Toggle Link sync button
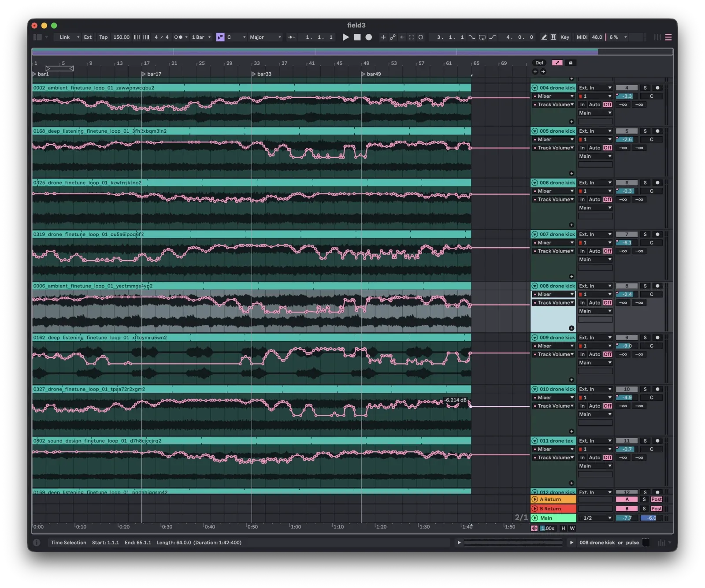This screenshot has width=705, height=588. tap(65, 37)
